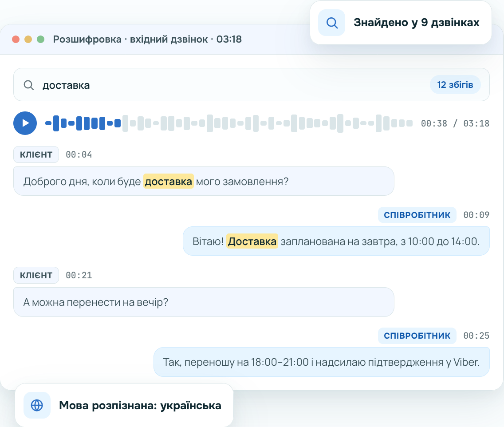Jump to the 00:25 timestamp

pyautogui.click(x=476, y=336)
